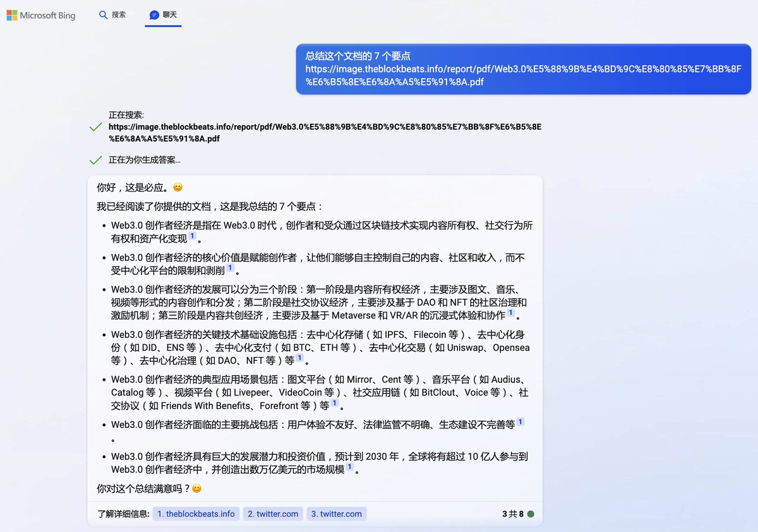Click citation 1 after 市场规模
Image resolution: width=758 pixels, height=532 pixels.
(x=349, y=468)
